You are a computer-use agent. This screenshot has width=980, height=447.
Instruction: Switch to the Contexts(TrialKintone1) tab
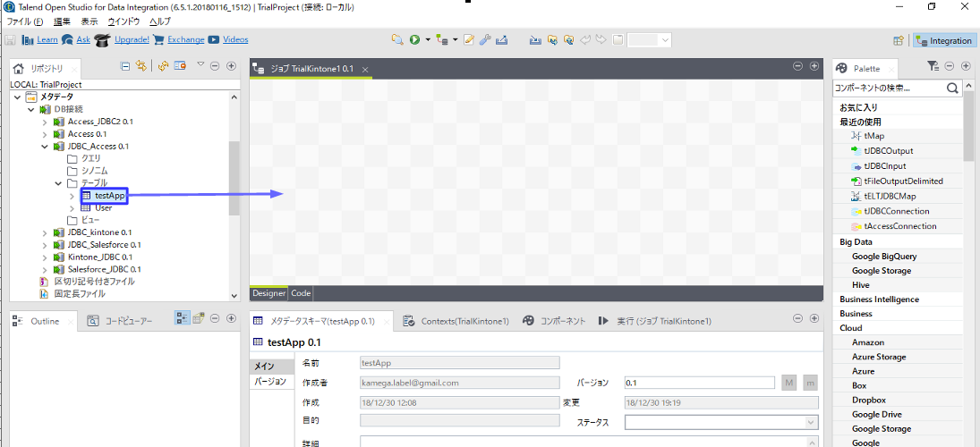point(456,321)
